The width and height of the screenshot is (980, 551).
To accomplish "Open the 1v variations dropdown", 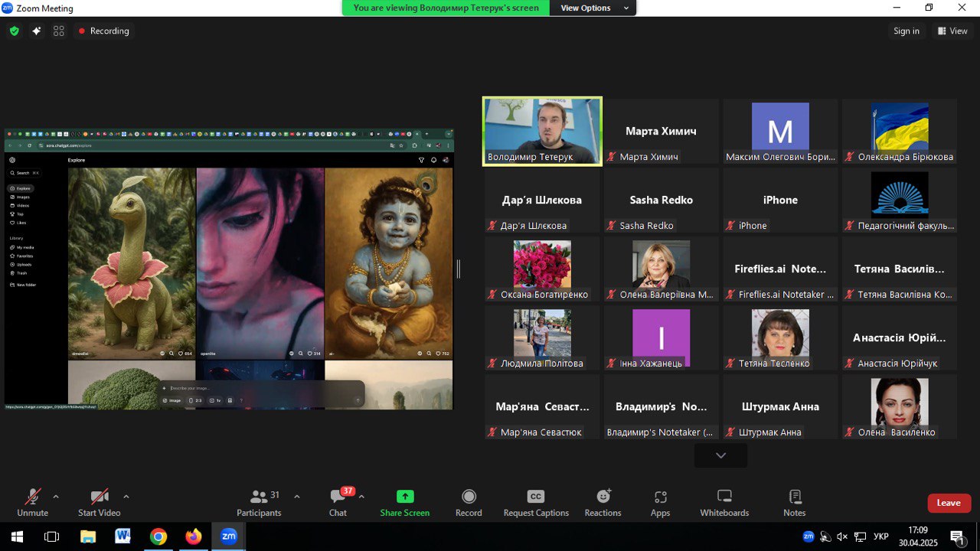I will click(215, 400).
